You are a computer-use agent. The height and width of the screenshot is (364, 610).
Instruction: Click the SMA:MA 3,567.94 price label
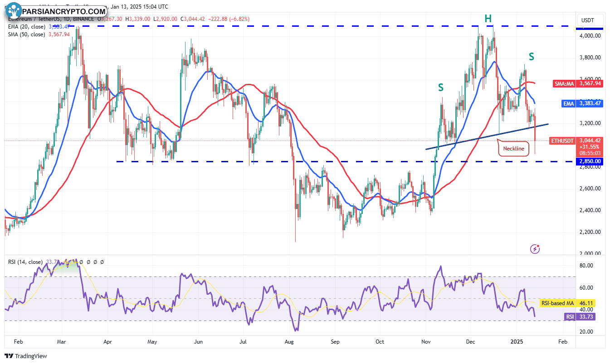578,84
